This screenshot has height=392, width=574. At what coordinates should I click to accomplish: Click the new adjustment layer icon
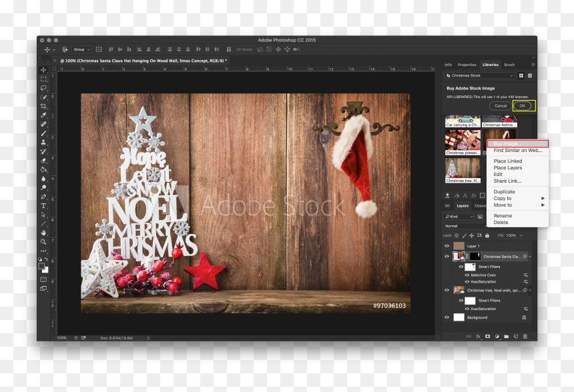[497, 337]
